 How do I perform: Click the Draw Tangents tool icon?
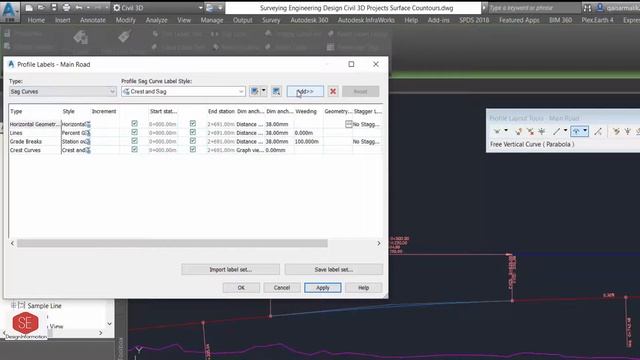[x=497, y=131]
